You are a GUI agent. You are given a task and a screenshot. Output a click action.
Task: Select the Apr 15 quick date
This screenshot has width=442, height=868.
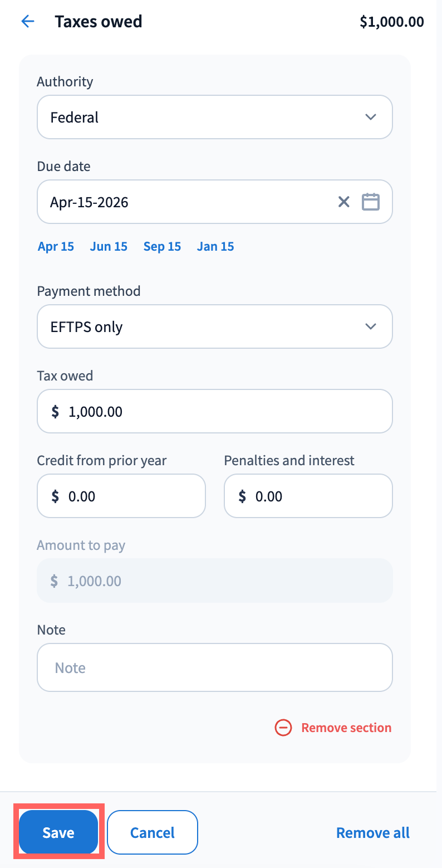56,246
